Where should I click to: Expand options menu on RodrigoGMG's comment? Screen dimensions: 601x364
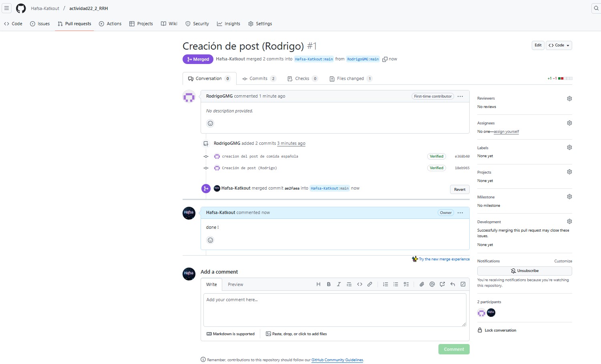(x=460, y=96)
